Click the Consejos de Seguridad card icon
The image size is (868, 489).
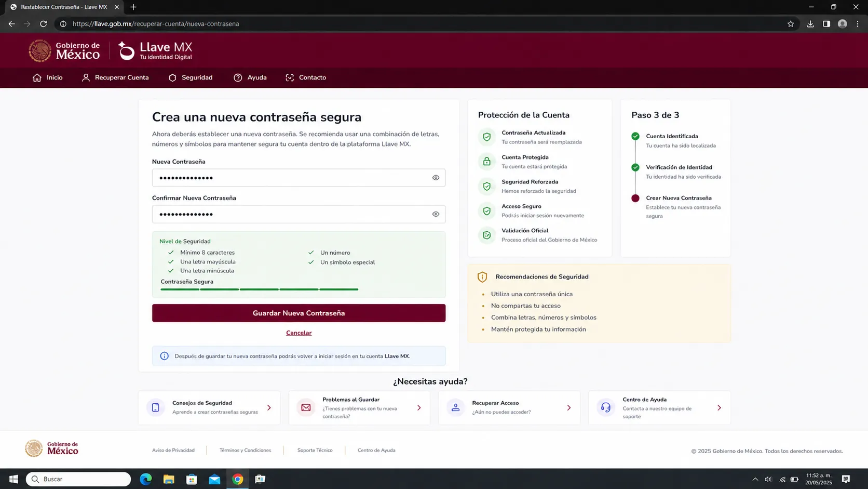pos(155,407)
